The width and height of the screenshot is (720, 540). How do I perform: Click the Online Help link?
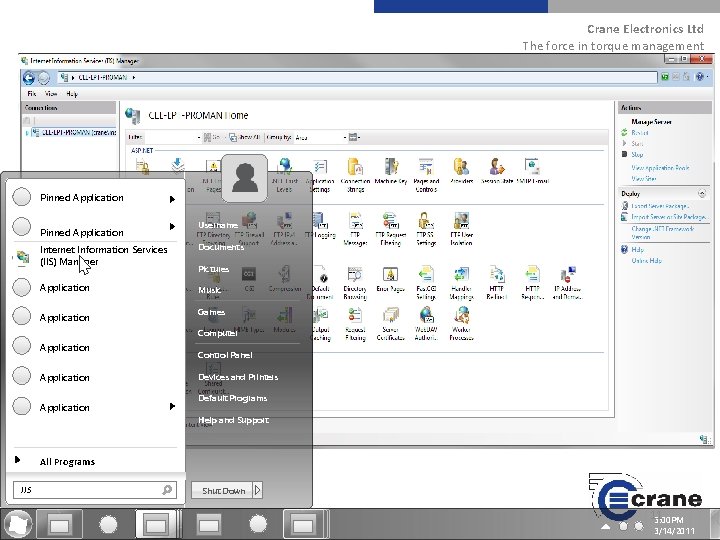click(x=647, y=260)
